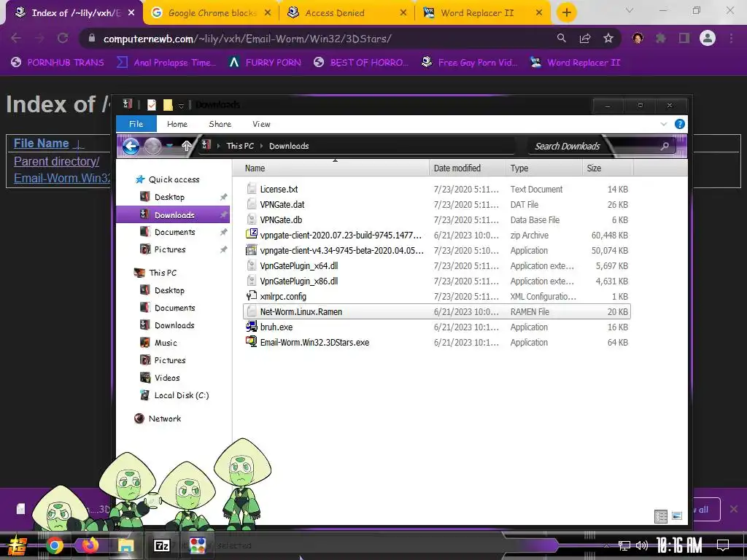Image resolution: width=747 pixels, height=560 pixels.
Task: Open the Properties icon in Explorer's quick access toolbar
Action: [x=152, y=105]
